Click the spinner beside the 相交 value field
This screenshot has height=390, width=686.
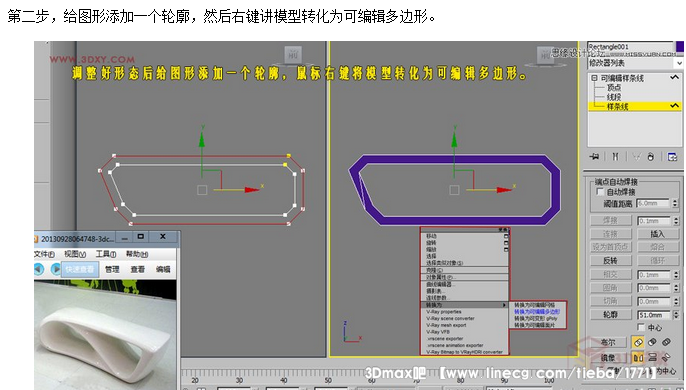click(676, 274)
